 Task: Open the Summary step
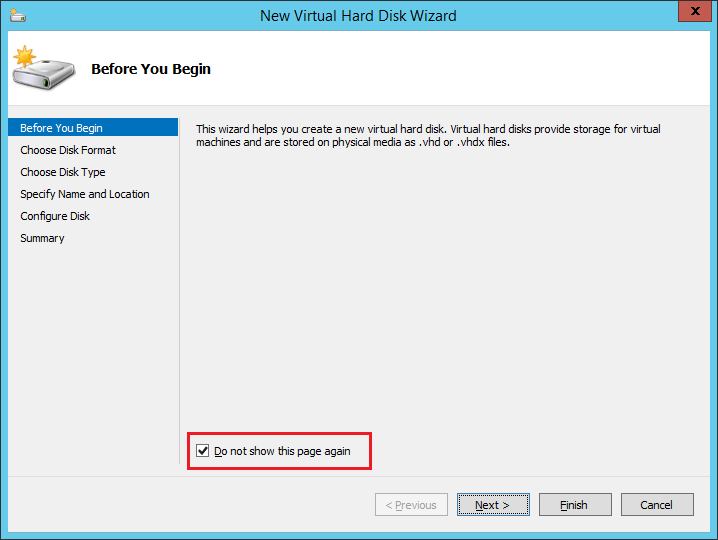click(42, 238)
